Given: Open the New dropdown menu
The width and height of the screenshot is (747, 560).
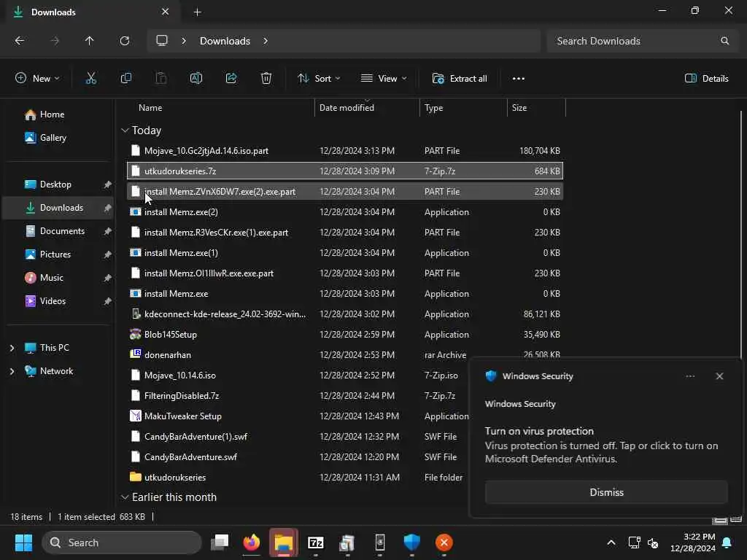Looking at the screenshot, I should coord(38,79).
